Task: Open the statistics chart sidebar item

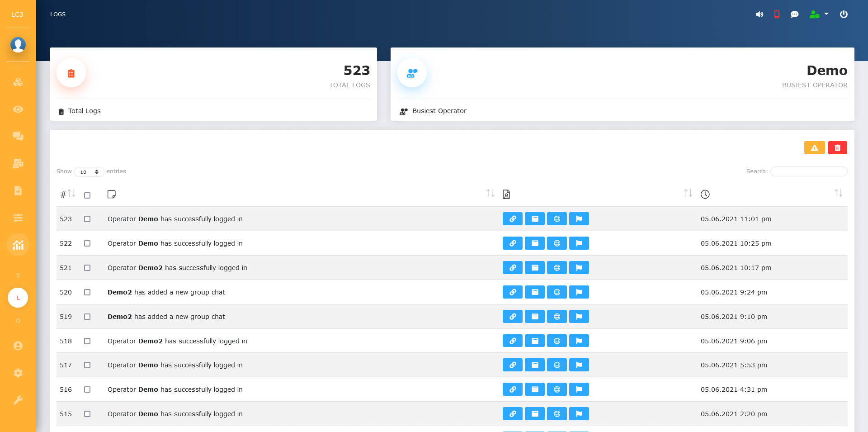Action: coord(18,245)
